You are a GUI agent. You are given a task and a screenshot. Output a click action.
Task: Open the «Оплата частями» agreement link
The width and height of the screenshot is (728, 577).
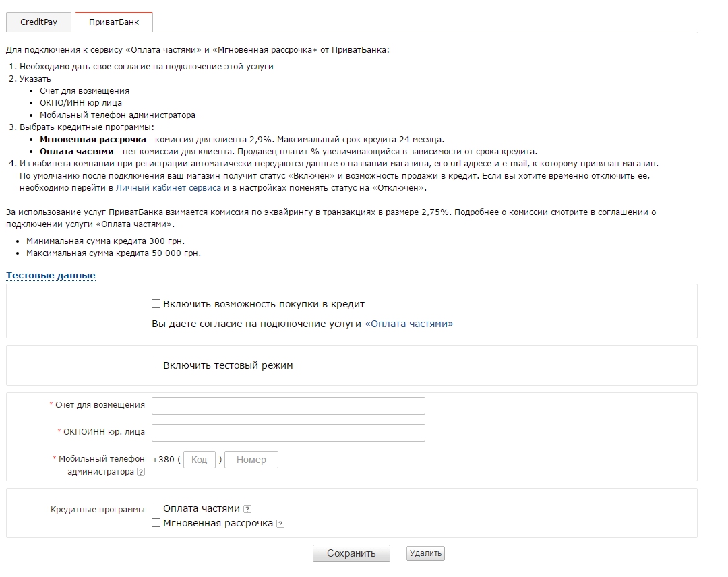point(408,324)
